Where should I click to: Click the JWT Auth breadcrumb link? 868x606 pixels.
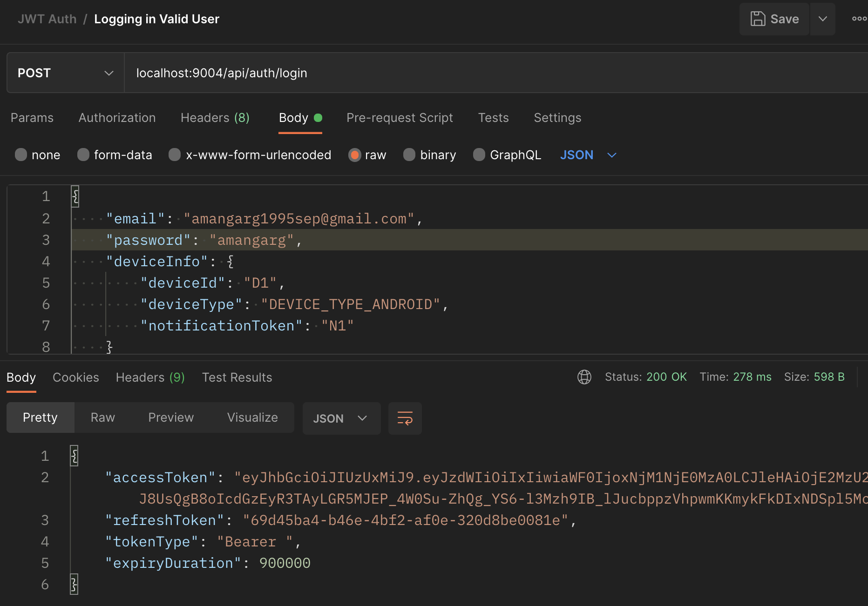[x=47, y=19]
